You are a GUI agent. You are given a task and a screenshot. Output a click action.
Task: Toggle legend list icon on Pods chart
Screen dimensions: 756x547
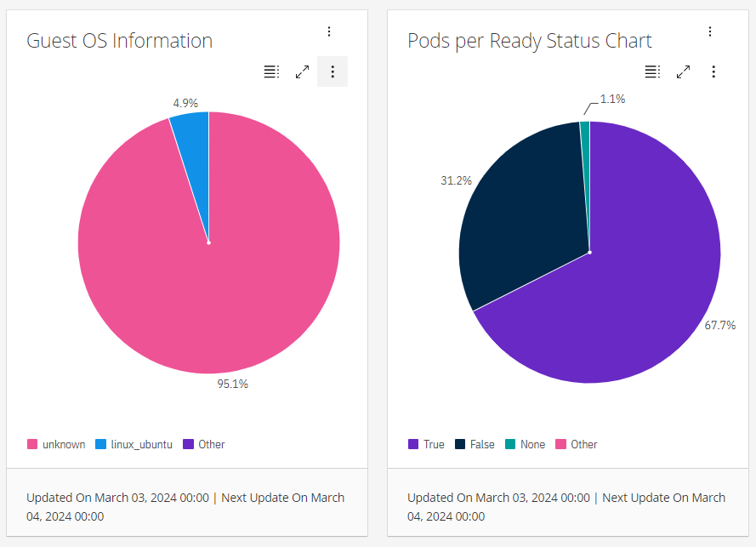[x=652, y=71]
